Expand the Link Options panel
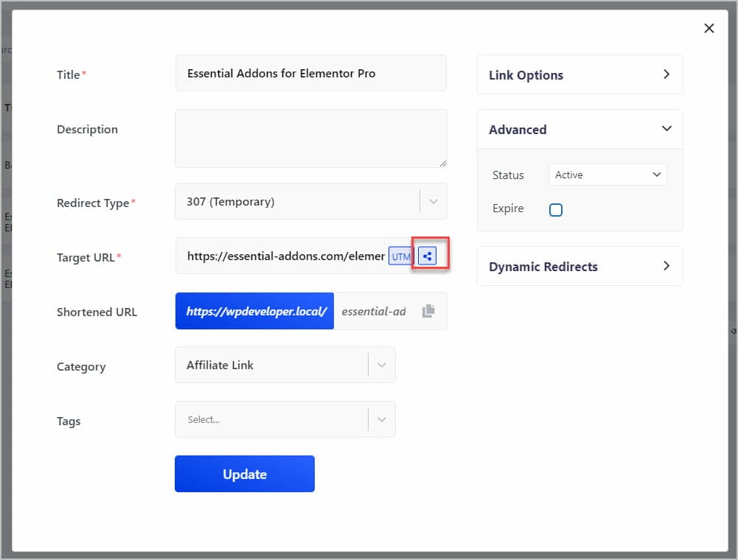 pyautogui.click(x=579, y=75)
